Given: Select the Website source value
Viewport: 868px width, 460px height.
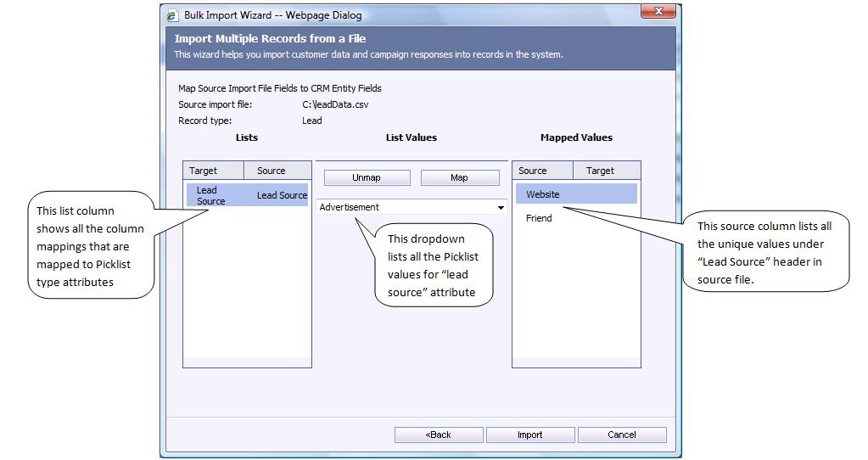Looking at the screenshot, I should pyautogui.click(x=543, y=194).
